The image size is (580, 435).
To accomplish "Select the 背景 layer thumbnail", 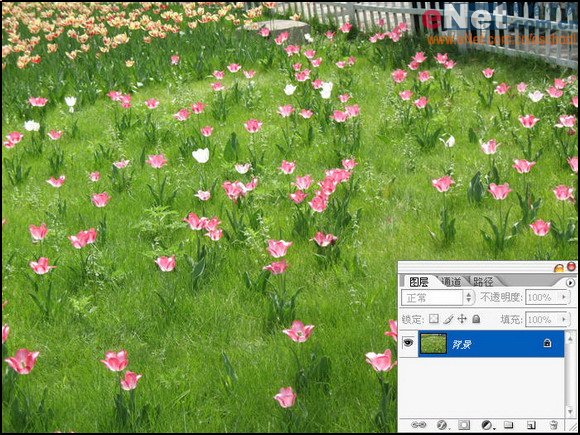I will [434, 344].
